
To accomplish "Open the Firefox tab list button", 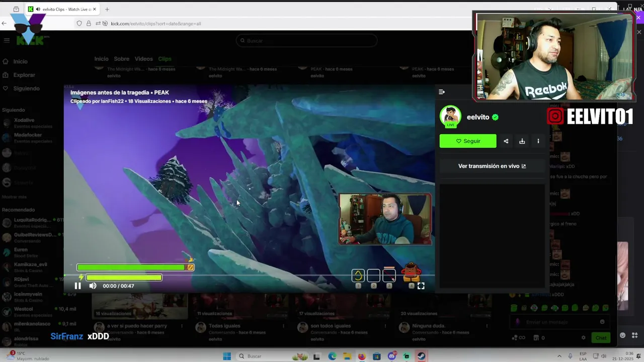I will tap(16, 9).
